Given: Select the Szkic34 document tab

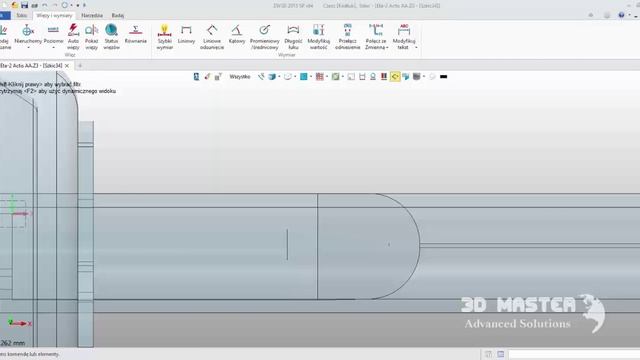Looking at the screenshot, I should tap(31, 65).
